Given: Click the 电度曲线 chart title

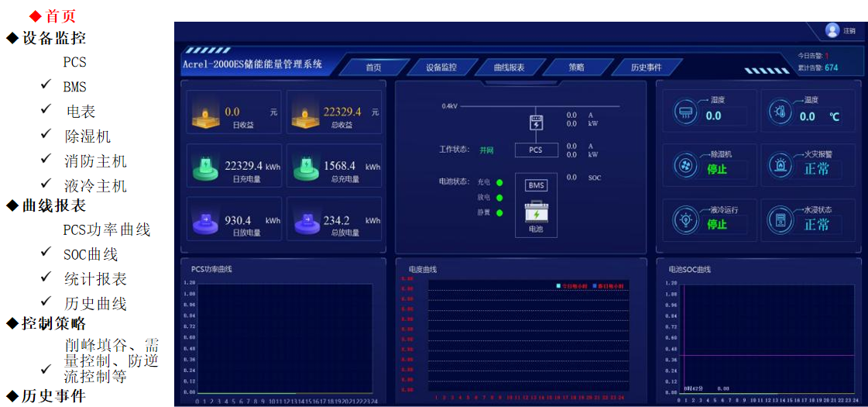Looking at the screenshot, I should coord(423,270).
